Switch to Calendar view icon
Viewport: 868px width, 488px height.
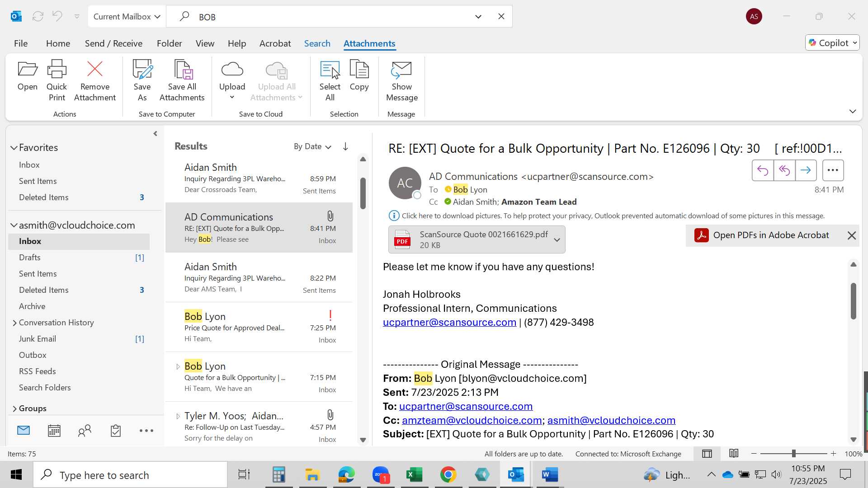tap(54, 431)
